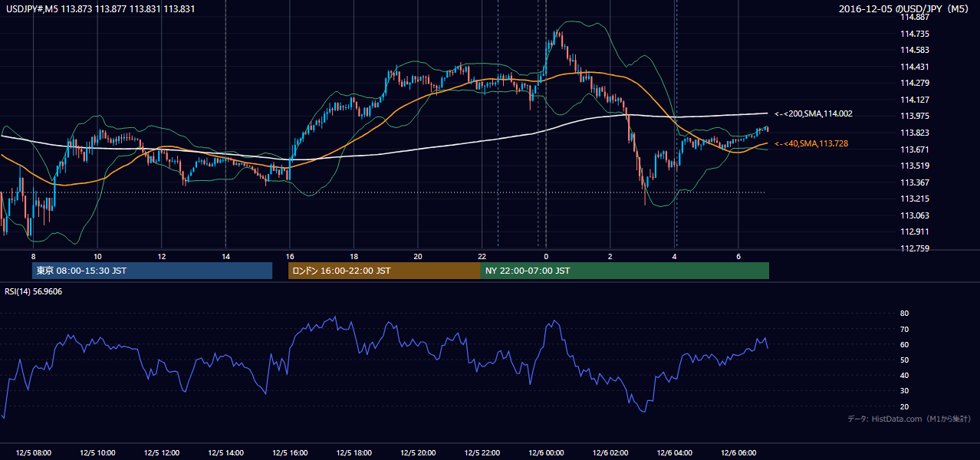Image resolution: width=980 pixels, height=460 pixels.
Task: Click RSI scale value 30
Action: click(904, 391)
